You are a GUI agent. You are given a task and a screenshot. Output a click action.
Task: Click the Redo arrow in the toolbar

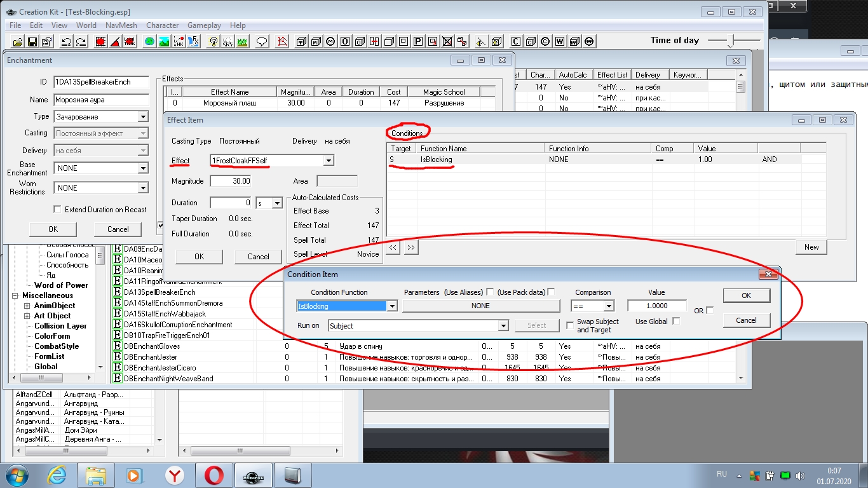[81, 42]
